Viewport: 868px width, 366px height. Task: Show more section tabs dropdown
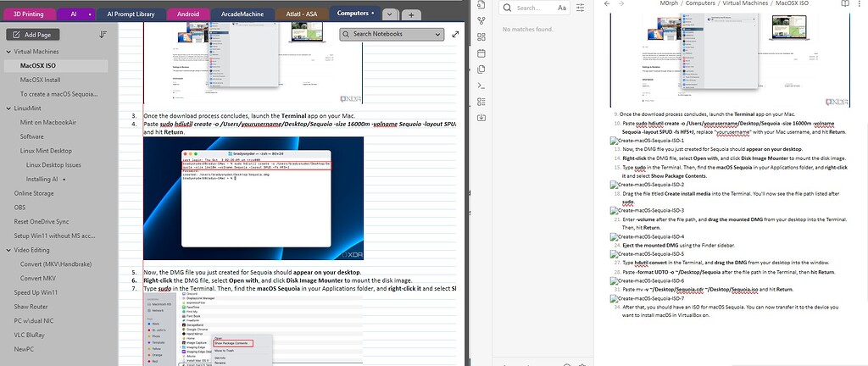coord(389,14)
